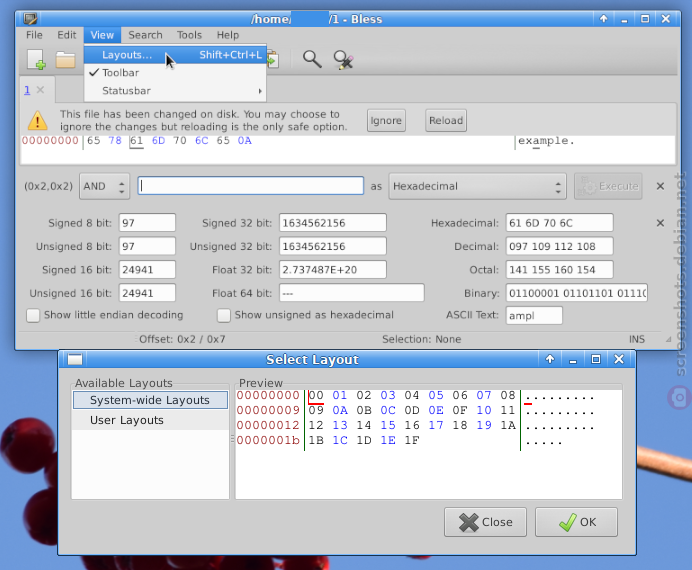
Task: Click the Offset: 0x2 / 0x7 status text
Action: coord(182,339)
